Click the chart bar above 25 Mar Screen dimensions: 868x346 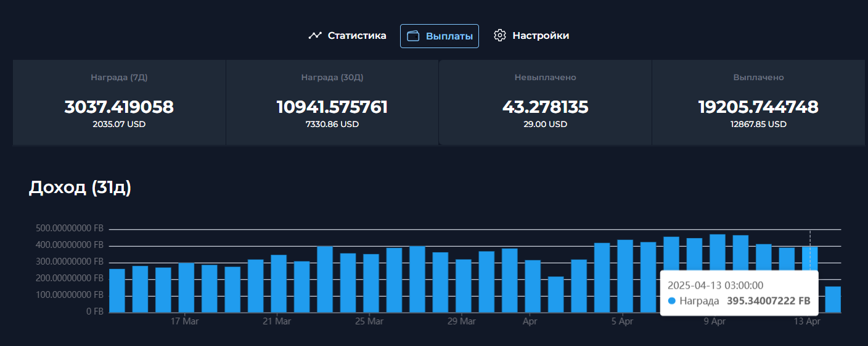pos(371,283)
